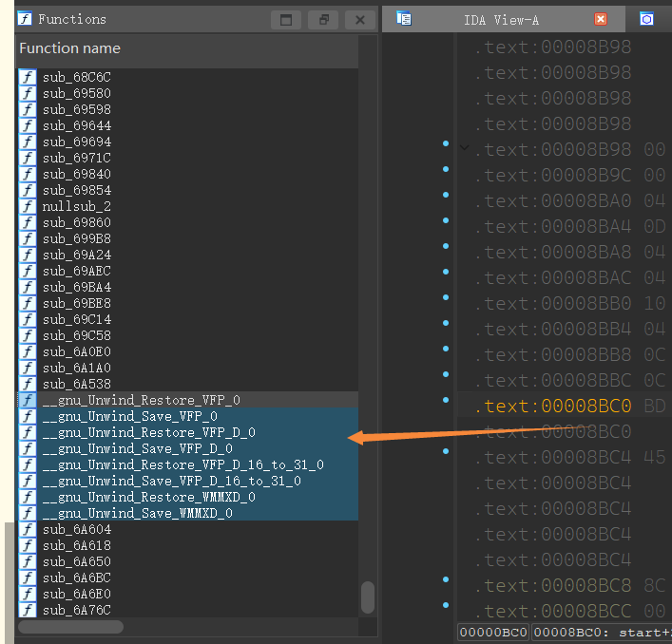The height and width of the screenshot is (644, 672).
Task: Click the blue icon of the next tab
Action: pos(646,19)
